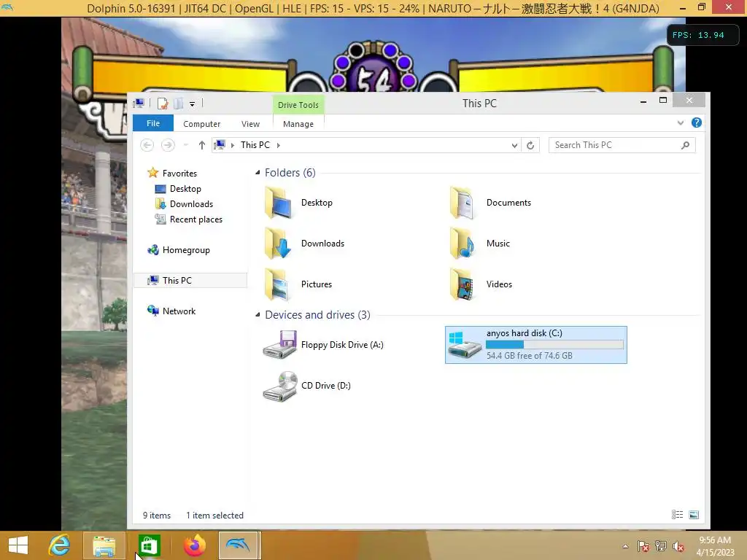
Task: Click the Forward navigation arrow
Action: coord(168,145)
